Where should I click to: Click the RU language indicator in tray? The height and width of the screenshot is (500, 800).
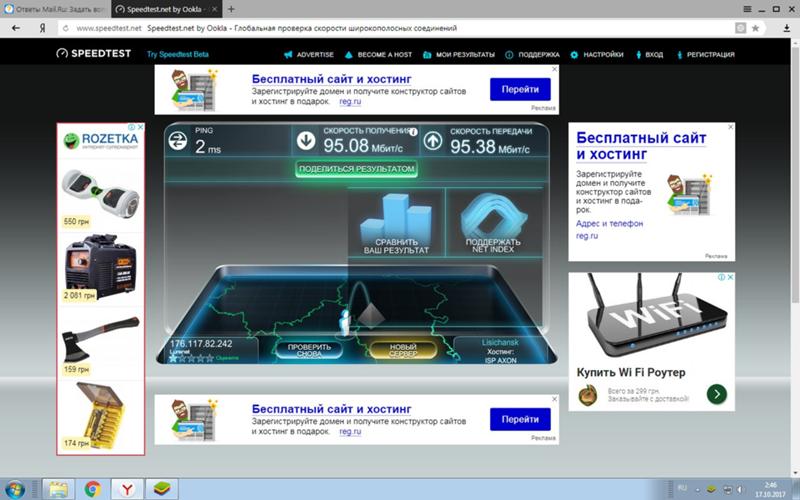682,489
